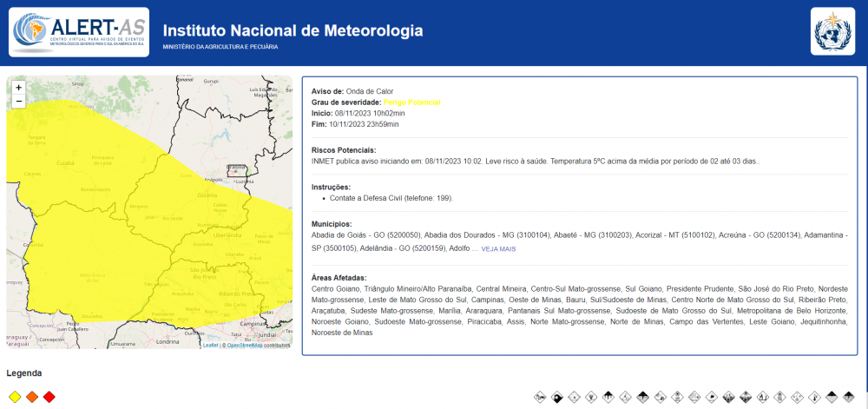Screen dimensions: 868x409
Task: Choose the thermometer diamond hazard icon
Action: [x=814, y=397]
